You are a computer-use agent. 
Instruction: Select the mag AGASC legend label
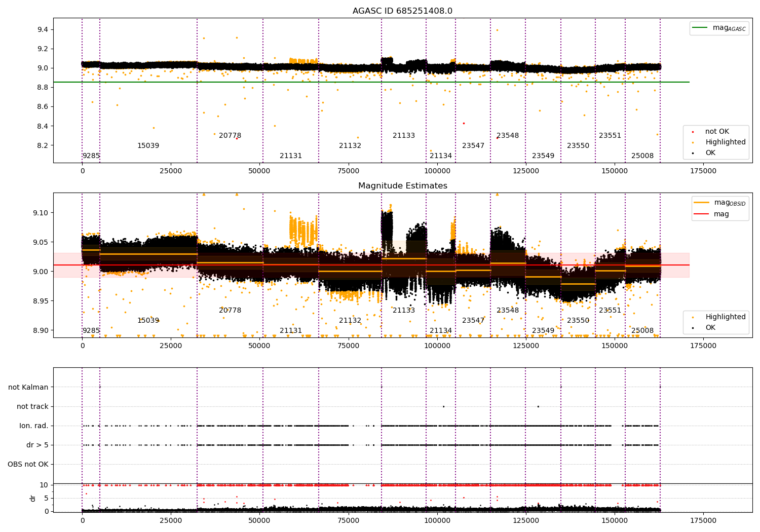(x=729, y=28)
